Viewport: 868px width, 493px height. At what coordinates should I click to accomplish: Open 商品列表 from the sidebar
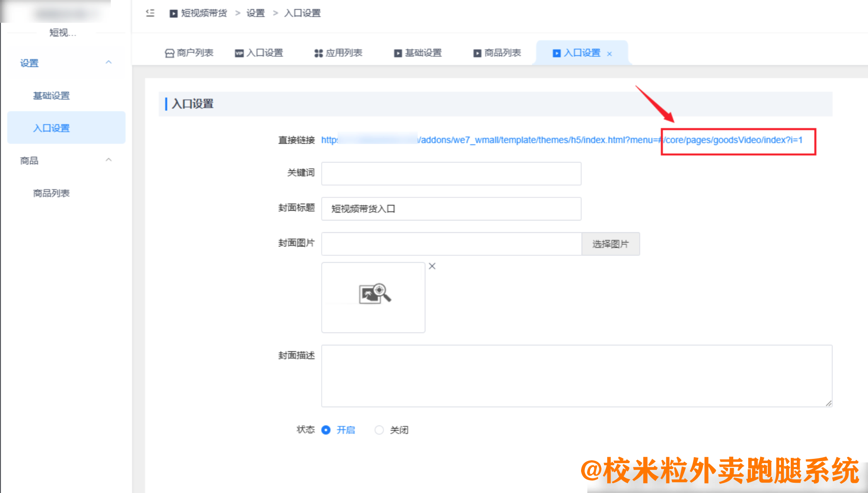coord(51,193)
